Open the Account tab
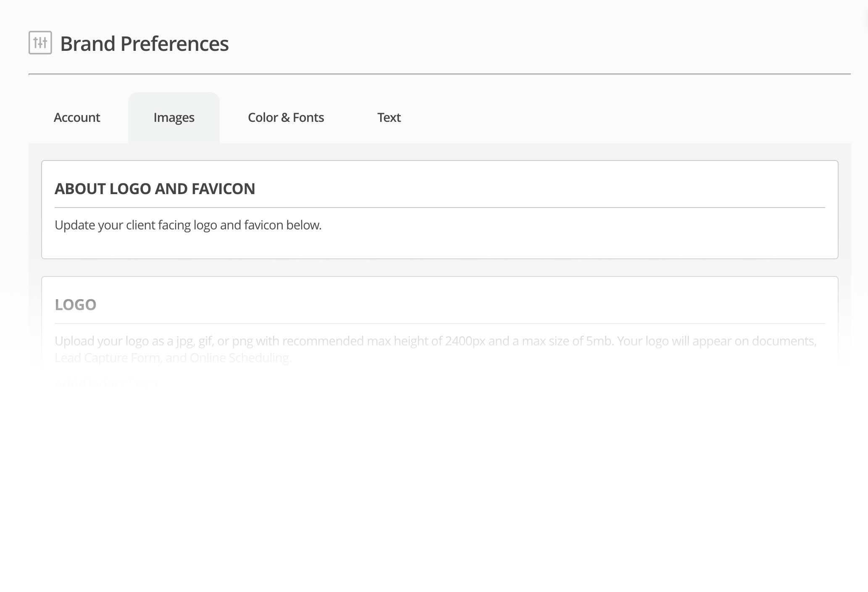Screen dimensions: 868x592 (x=77, y=118)
